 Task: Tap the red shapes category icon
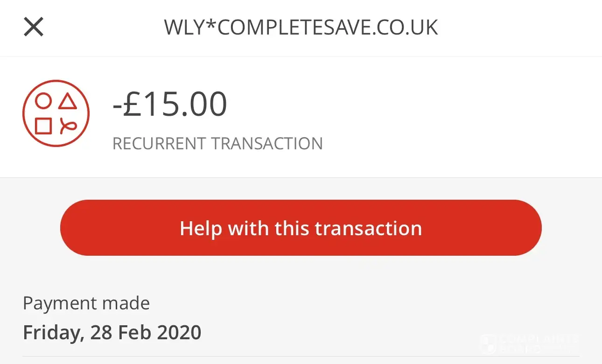click(x=56, y=113)
